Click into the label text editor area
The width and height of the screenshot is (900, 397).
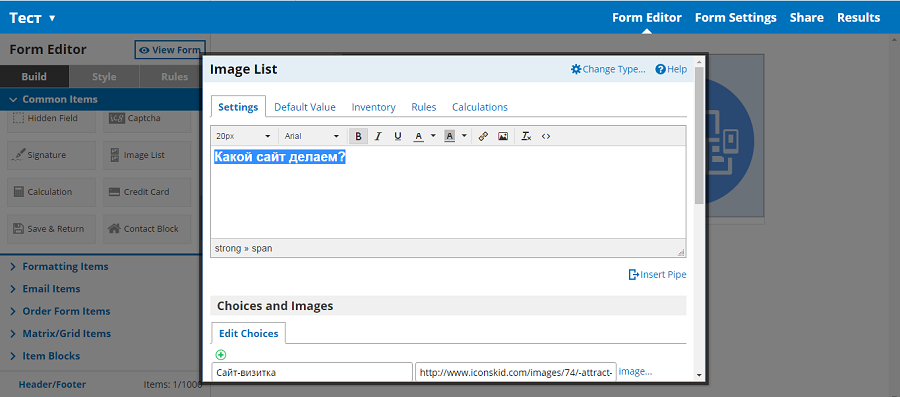[448, 192]
